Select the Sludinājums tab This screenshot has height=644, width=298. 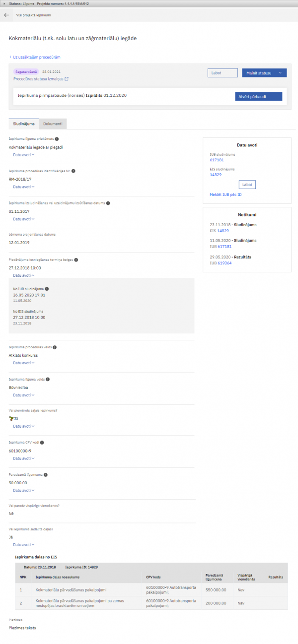tap(24, 124)
